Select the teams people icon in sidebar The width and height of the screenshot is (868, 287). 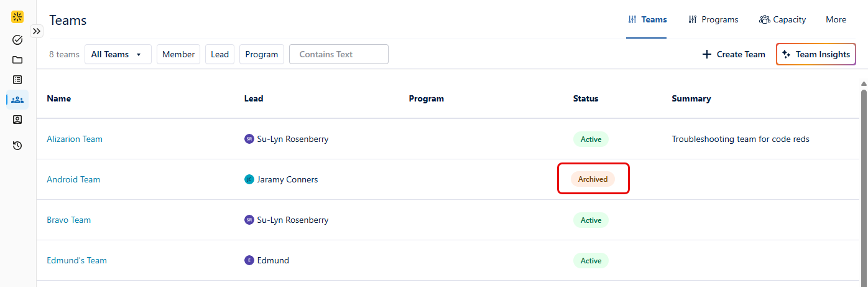click(x=17, y=100)
